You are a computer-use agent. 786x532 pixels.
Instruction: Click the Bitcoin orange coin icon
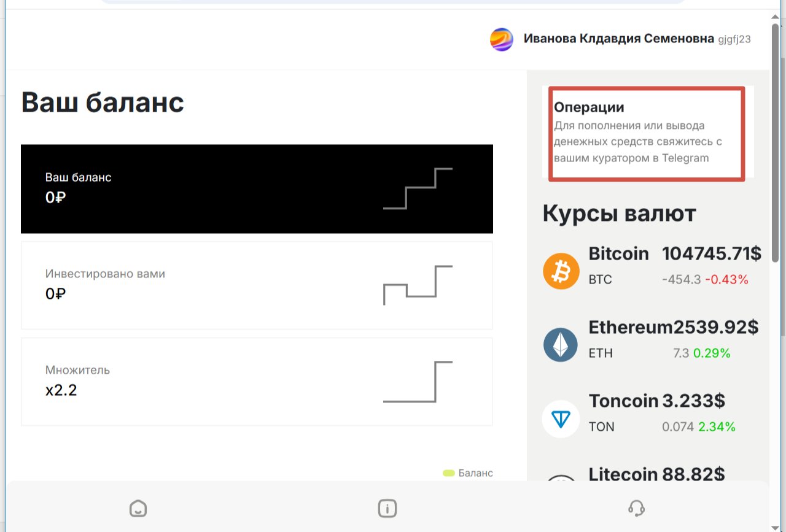pos(561,271)
